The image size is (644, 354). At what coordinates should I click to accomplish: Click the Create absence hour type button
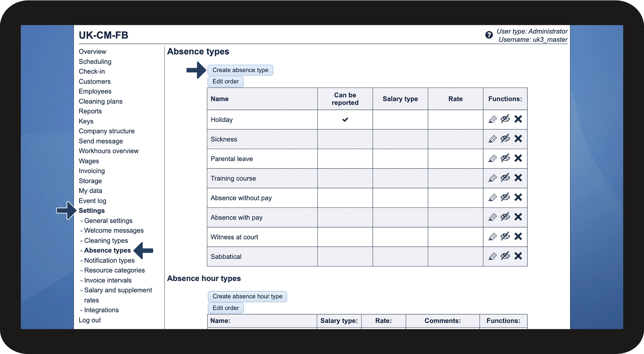tap(247, 296)
